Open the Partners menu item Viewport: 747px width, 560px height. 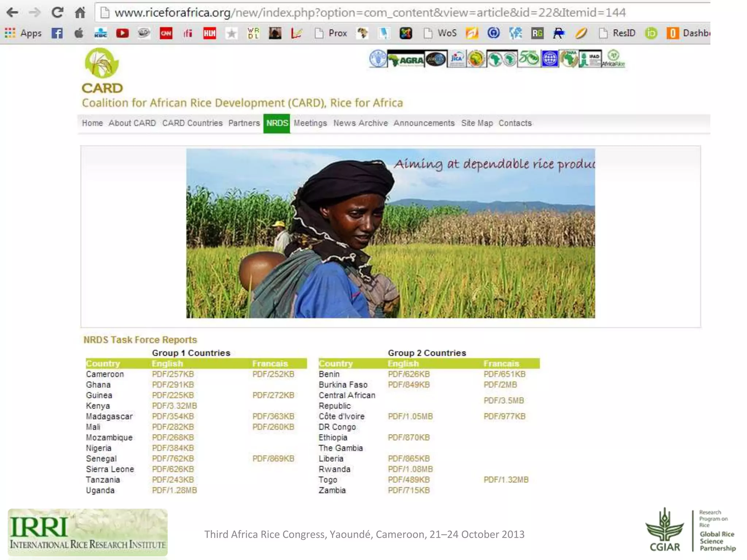pos(244,123)
